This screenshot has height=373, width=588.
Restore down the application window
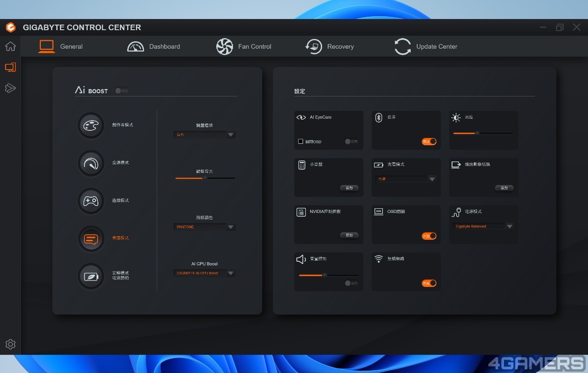(x=560, y=27)
